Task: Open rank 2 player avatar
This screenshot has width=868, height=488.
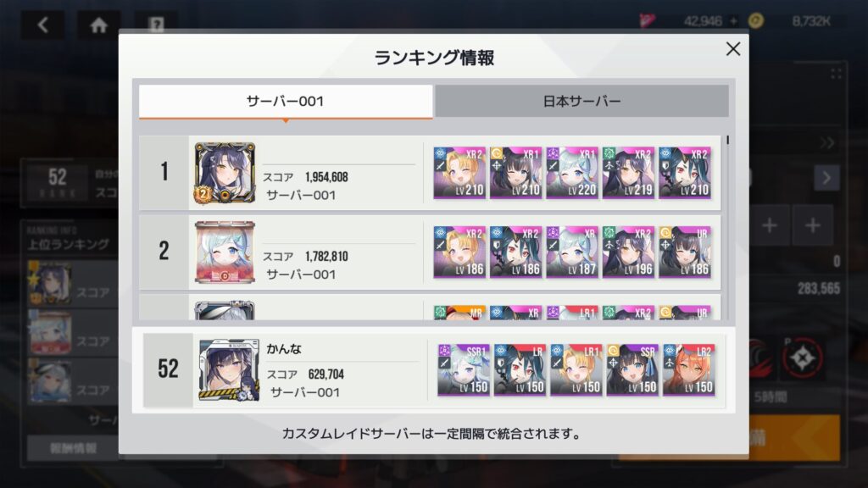Action: [x=225, y=252]
